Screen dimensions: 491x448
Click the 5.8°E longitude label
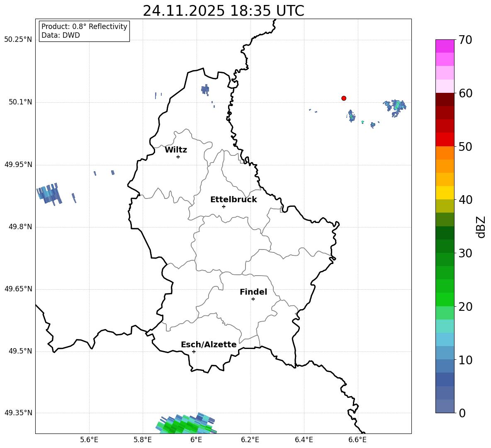pyautogui.click(x=143, y=440)
